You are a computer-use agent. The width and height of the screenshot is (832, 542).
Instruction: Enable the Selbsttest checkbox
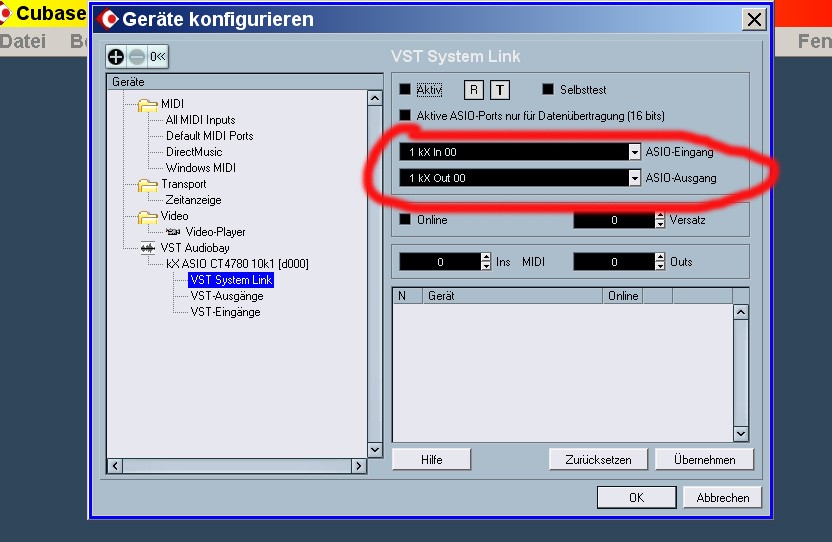click(x=548, y=89)
